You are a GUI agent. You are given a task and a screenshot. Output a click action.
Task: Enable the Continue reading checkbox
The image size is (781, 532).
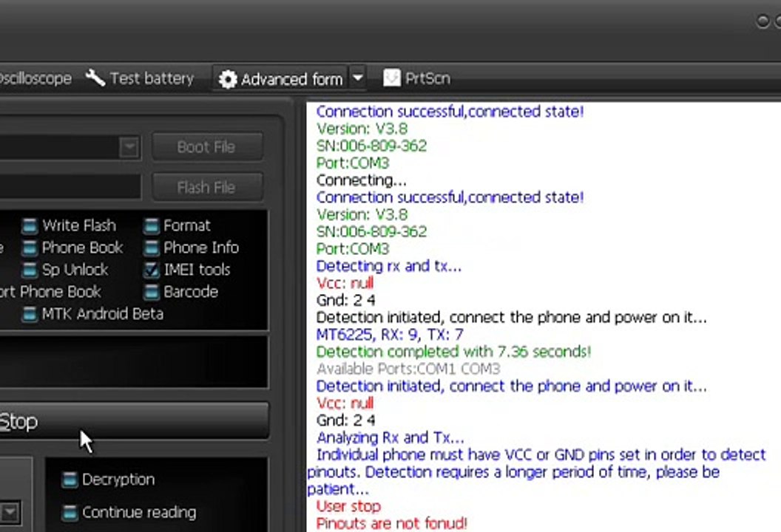pos(70,513)
